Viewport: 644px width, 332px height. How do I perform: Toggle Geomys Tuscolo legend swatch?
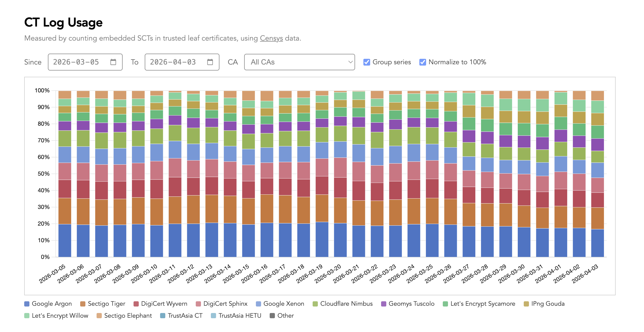pos(383,304)
